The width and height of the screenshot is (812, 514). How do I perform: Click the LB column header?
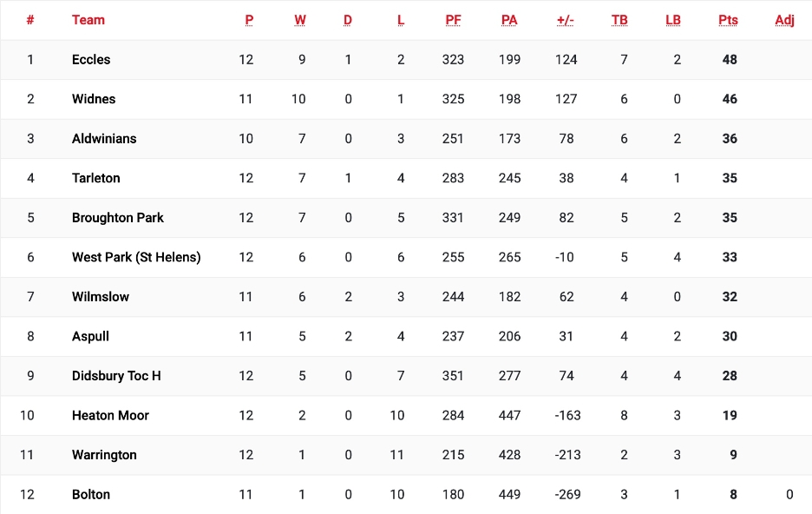[673, 20]
